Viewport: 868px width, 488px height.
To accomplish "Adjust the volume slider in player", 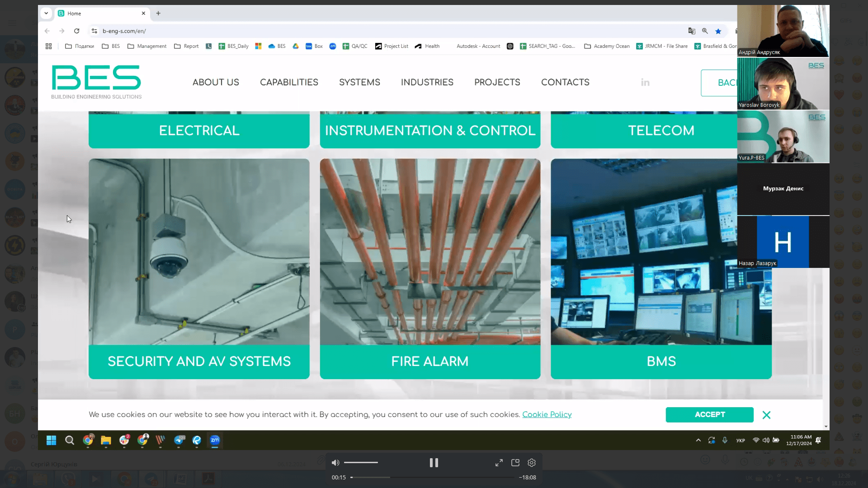I will click(x=361, y=463).
